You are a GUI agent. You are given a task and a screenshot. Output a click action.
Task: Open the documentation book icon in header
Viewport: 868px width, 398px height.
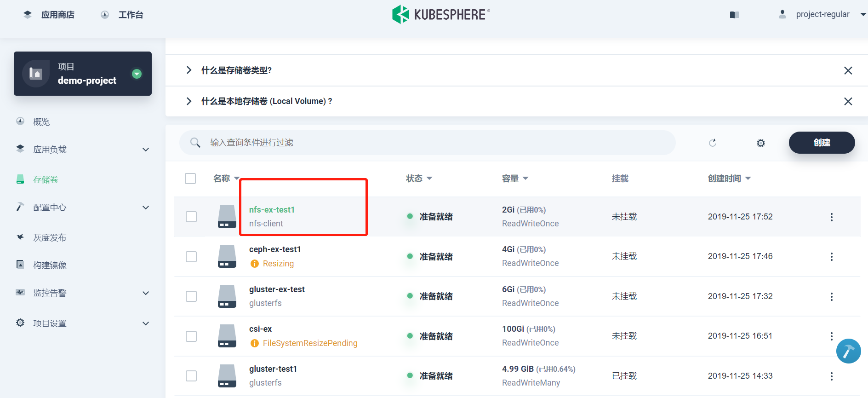734,15
